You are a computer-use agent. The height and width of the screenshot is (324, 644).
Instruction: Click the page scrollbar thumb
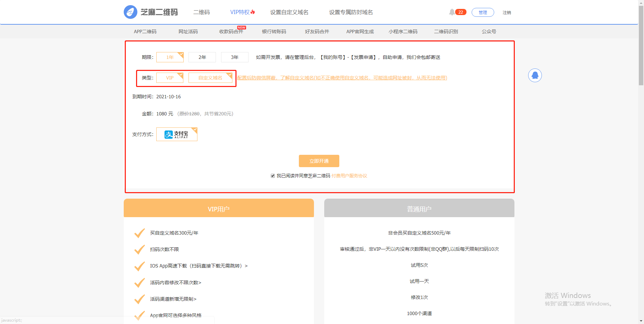(x=641, y=45)
